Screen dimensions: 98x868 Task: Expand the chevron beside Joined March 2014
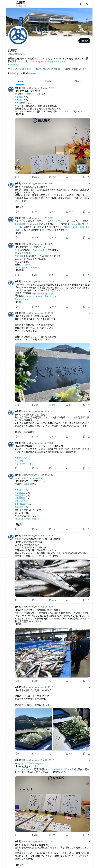(x=86, y=69)
